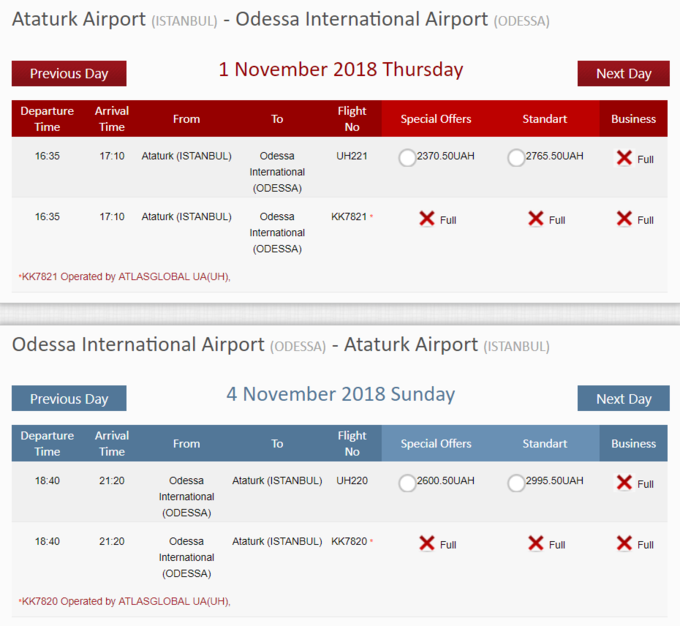
Task: Click Full X icon under KK7820 Business
Action: (x=624, y=543)
